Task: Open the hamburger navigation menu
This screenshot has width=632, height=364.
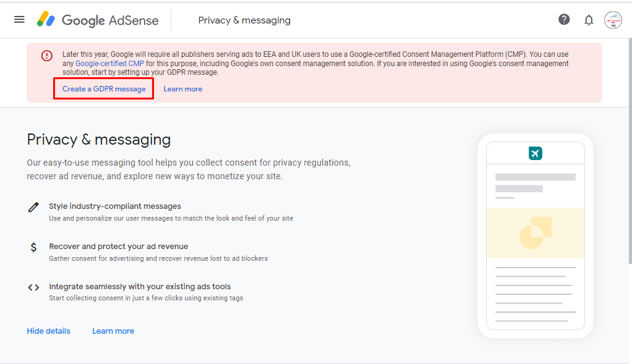Action: (19, 19)
